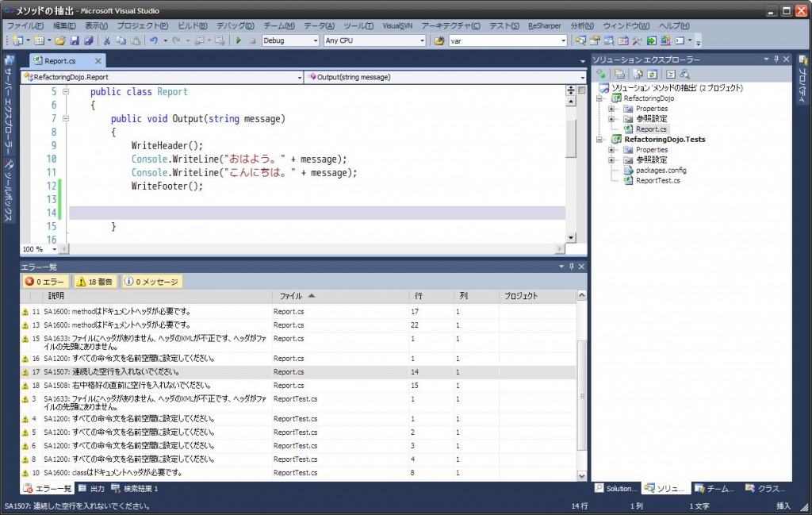Open the サーバー エクスプローラー side tab
812x515 pixels.
(8, 106)
